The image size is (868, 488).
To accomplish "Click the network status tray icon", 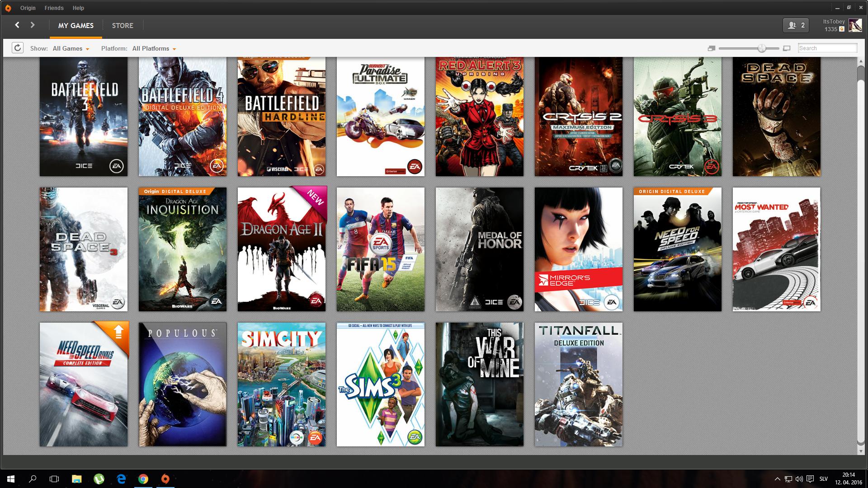I will [x=788, y=479].
